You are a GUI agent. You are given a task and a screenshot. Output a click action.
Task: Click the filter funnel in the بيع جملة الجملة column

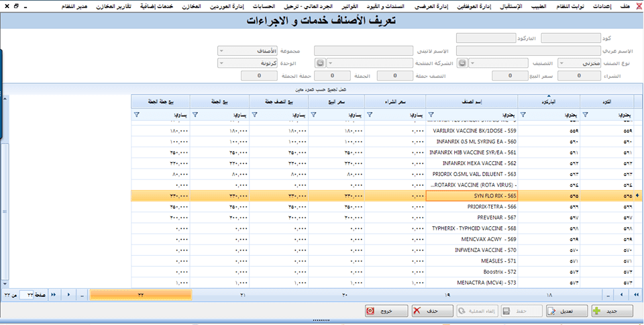coord(137,115)
